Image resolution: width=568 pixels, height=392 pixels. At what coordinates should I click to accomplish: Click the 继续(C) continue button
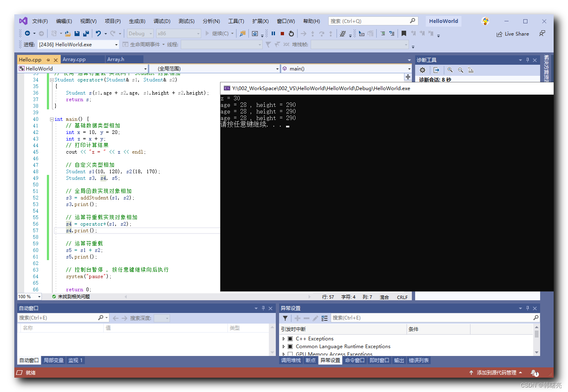coord(217,34)
